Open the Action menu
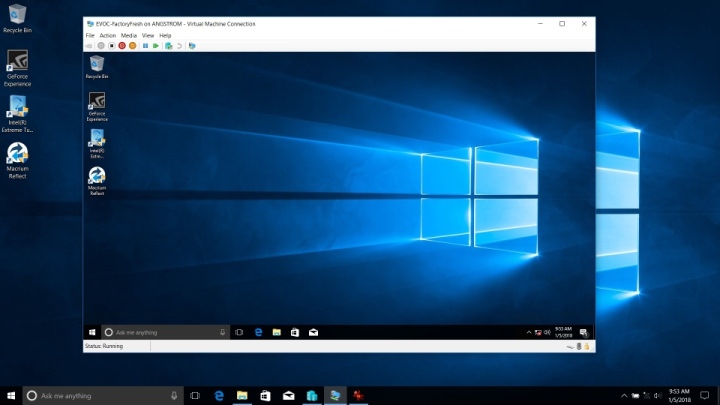This screenshot has width=720, height=405. 107,35
